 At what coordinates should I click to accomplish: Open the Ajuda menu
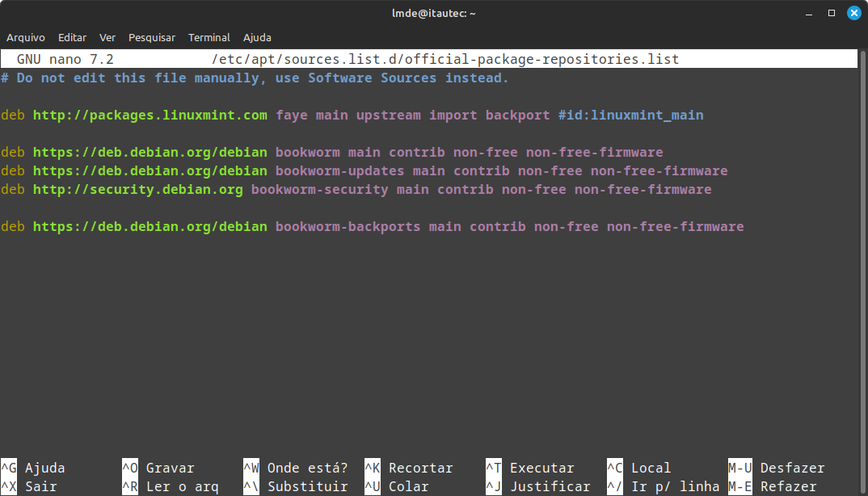point(257,38)
